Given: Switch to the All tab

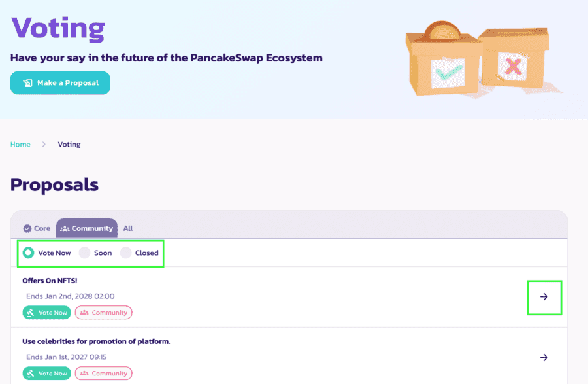Looking at the screenshot, I should (128, 228).
